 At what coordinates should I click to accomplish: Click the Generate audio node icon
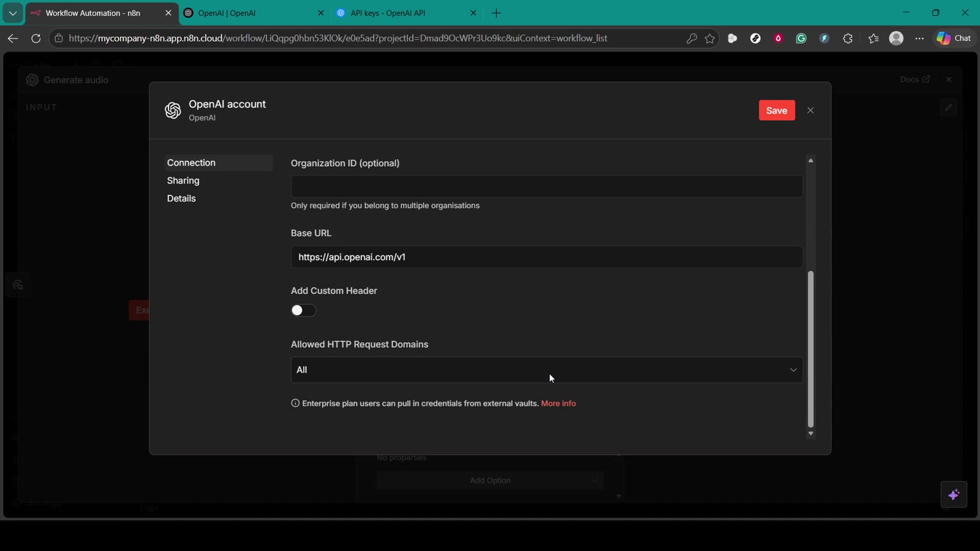point(32,80)
